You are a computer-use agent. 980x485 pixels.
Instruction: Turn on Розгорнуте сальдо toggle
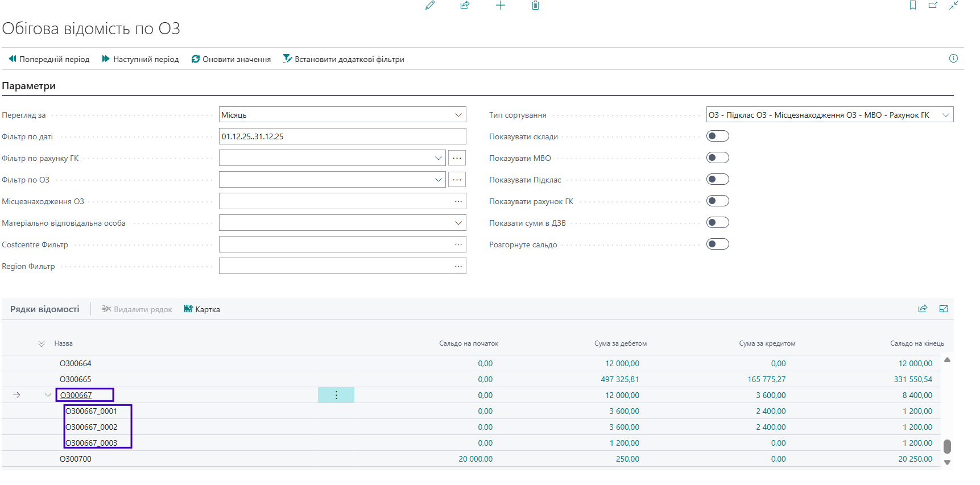click(717, 244)
